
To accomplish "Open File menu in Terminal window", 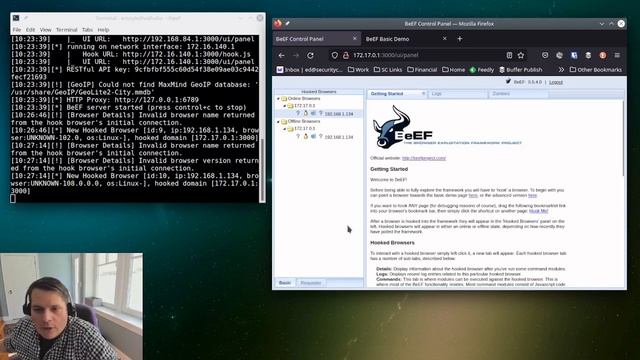I will pyautogui.click(x=17, y=30).
